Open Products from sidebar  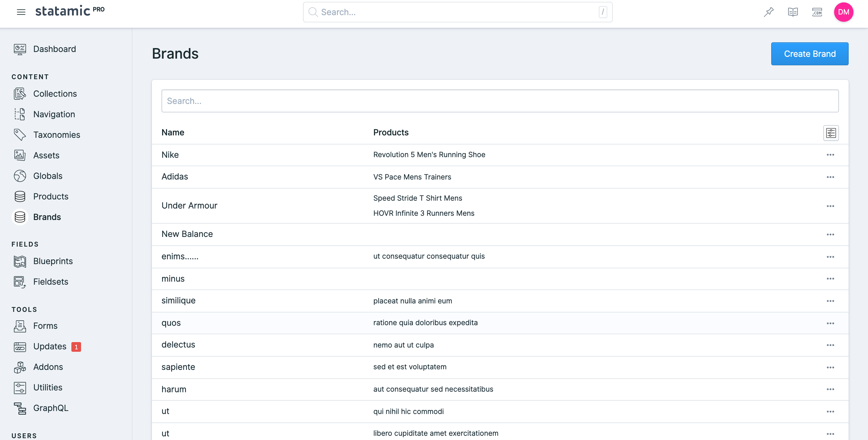(x=51, y=197)
